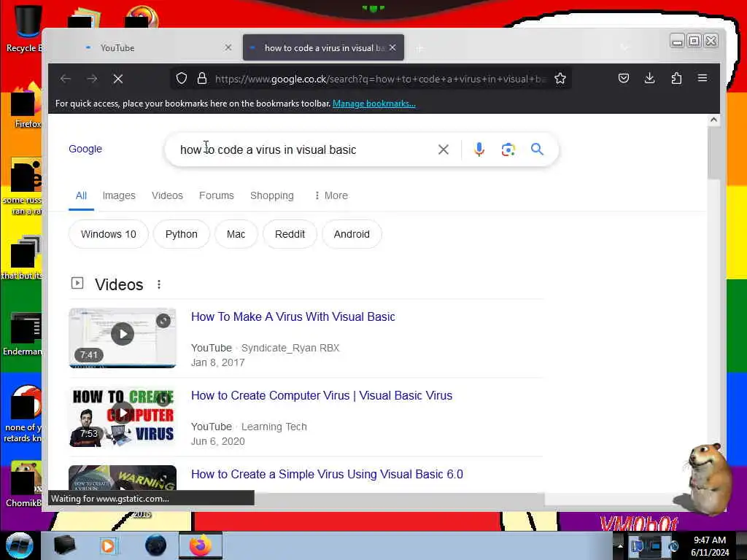
Task: Open the dark globe taskbar icon
Action: coord(155,545)
